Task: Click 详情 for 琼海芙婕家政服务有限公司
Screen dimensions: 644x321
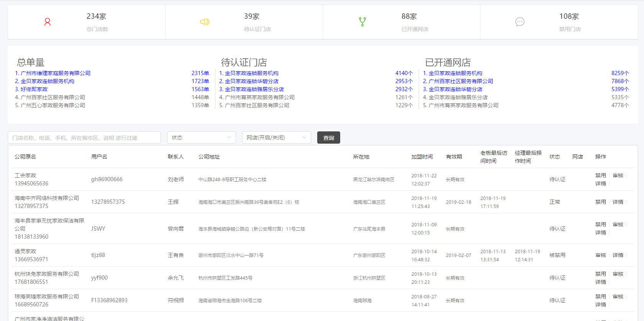Action: click(601, 305)
